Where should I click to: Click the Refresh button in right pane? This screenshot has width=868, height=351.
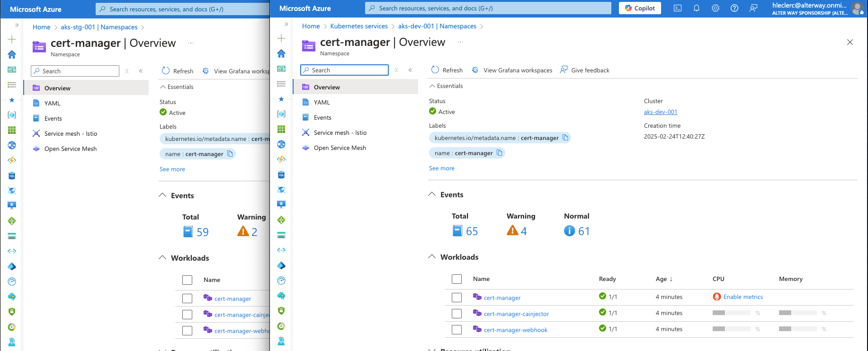(447, 70)
